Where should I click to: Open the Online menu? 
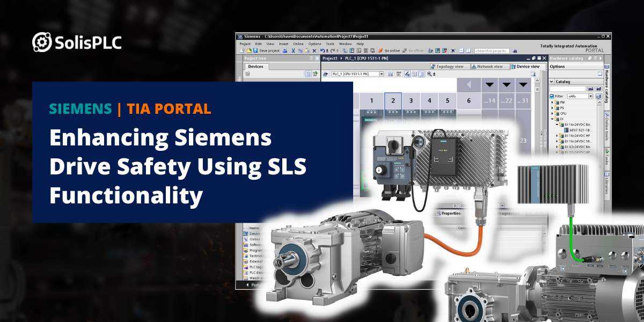(x=298, y=43)
